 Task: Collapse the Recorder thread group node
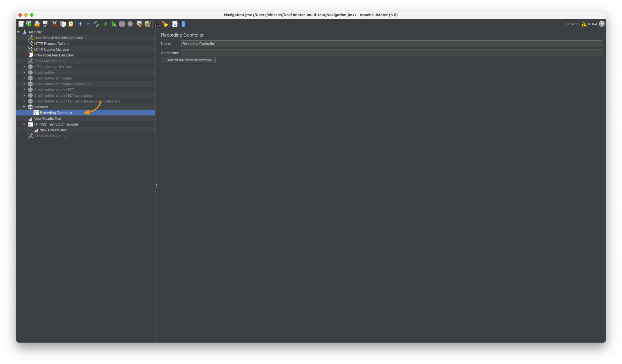24,107
